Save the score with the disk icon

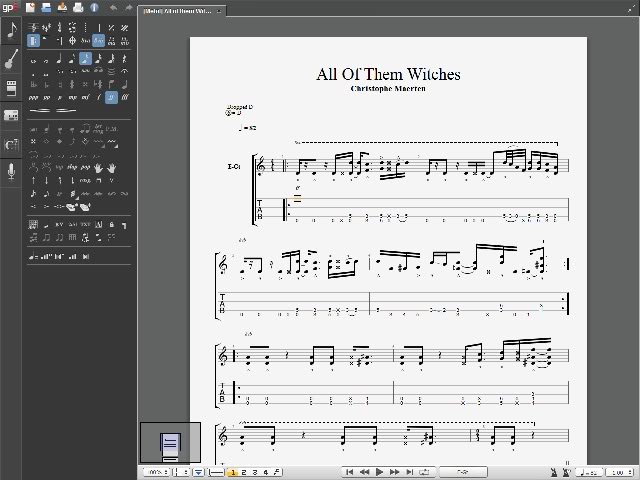62,7
